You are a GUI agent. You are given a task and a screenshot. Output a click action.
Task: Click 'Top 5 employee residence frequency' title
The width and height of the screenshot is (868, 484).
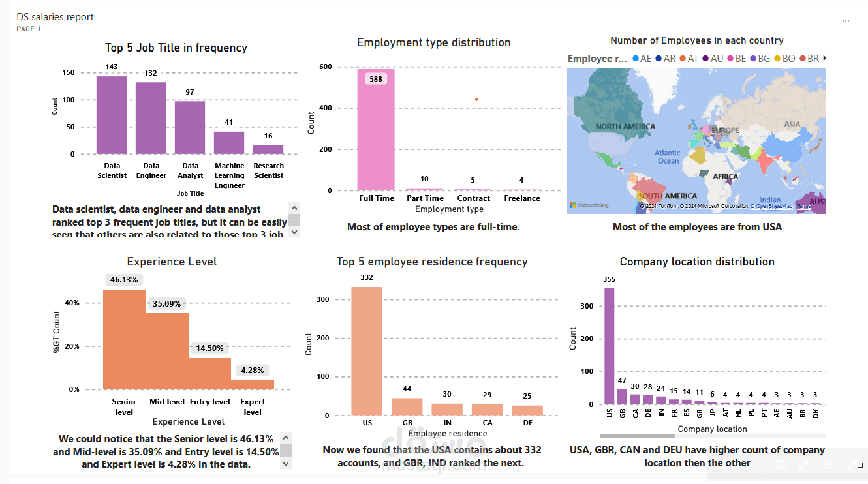(432, 262)
